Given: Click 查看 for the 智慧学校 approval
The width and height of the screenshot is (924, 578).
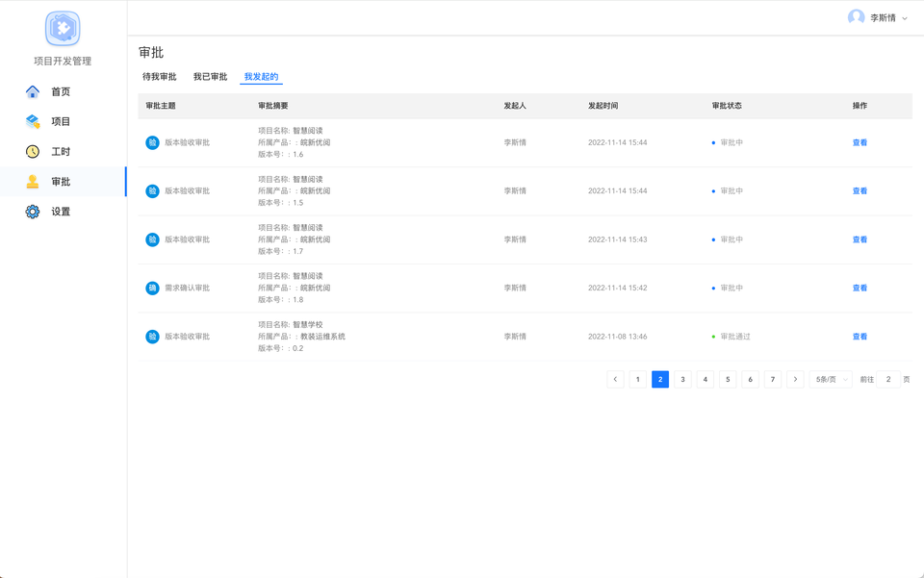Looking at the screenshot, I should tap(860, 337).
